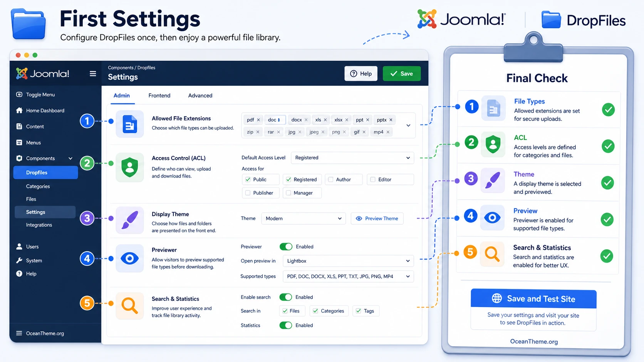Switch to the Advanced tab
This screenshot has height=362, width=644.
tap(200, 95)
